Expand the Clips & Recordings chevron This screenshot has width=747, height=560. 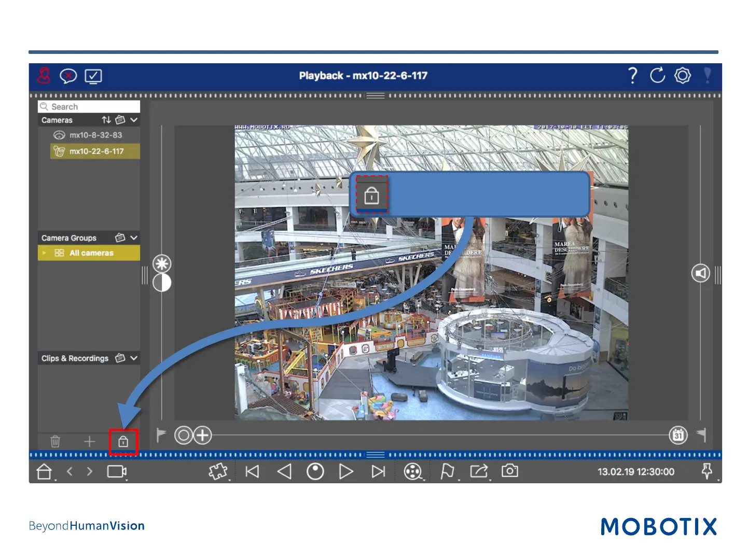tap(134, 358)
